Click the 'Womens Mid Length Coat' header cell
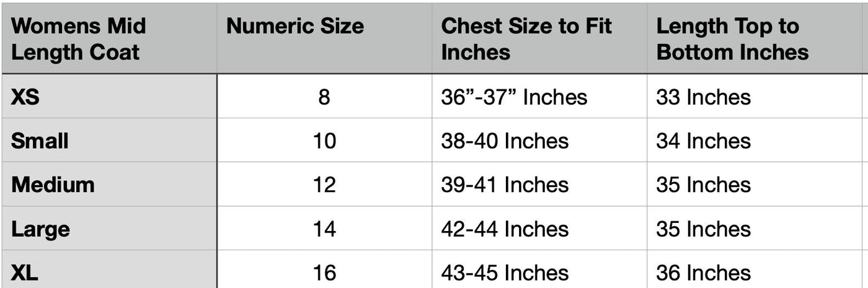Screen dimensions: 868x288 pyautogui.click(x=79, y=38)
